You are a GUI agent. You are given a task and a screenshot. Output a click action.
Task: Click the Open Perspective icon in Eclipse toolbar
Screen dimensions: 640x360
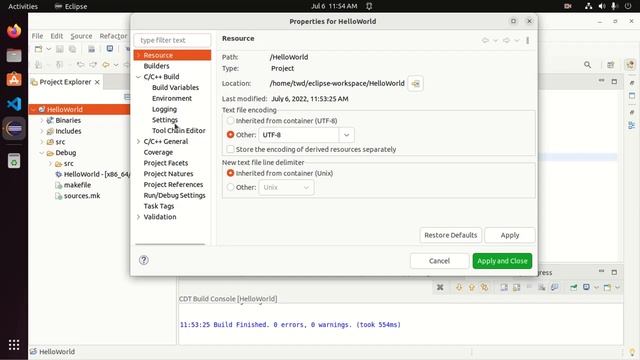pyautogui.click(x=611, y=64)
